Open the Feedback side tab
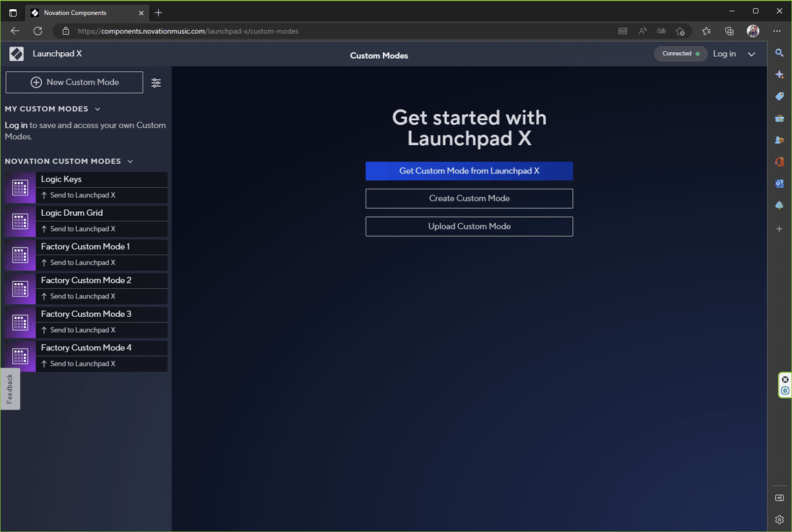 coord(10,389)
